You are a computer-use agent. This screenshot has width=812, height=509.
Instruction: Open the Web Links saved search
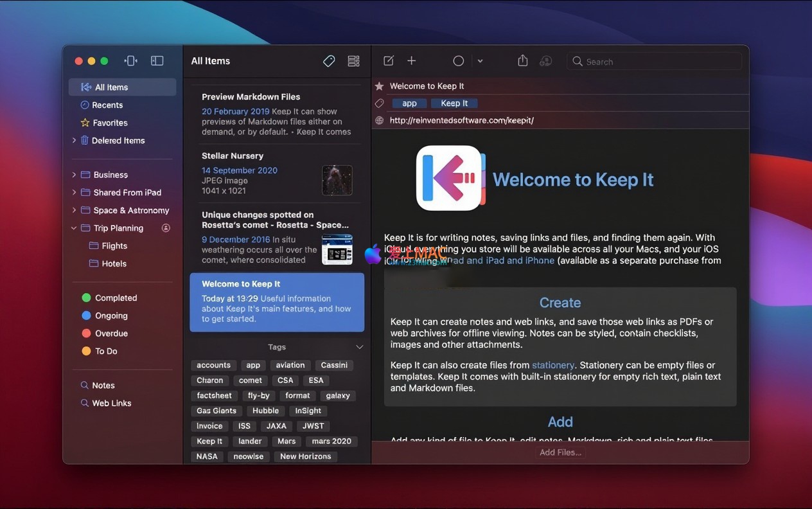(x=111, y=403)
